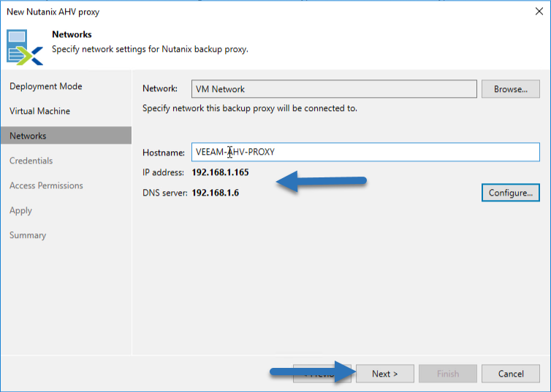551x392 pixels.
Task: Click the Nutanix proxy wizard header icon
Action: [x=25, y=47]
